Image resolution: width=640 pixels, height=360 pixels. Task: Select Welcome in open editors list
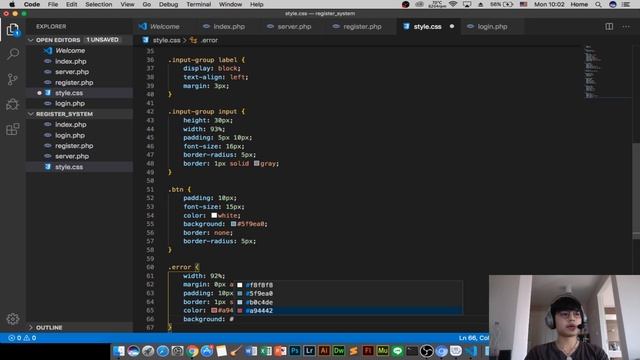70,51
